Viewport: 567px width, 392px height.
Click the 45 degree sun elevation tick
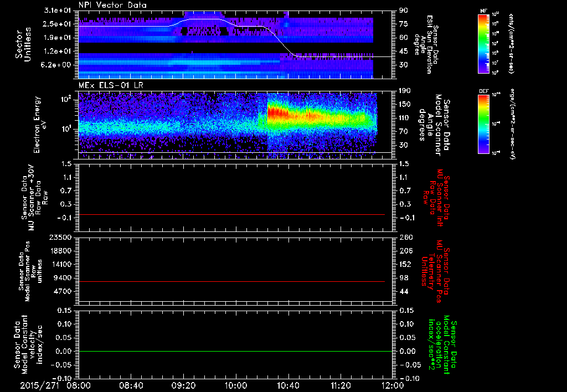404,51
